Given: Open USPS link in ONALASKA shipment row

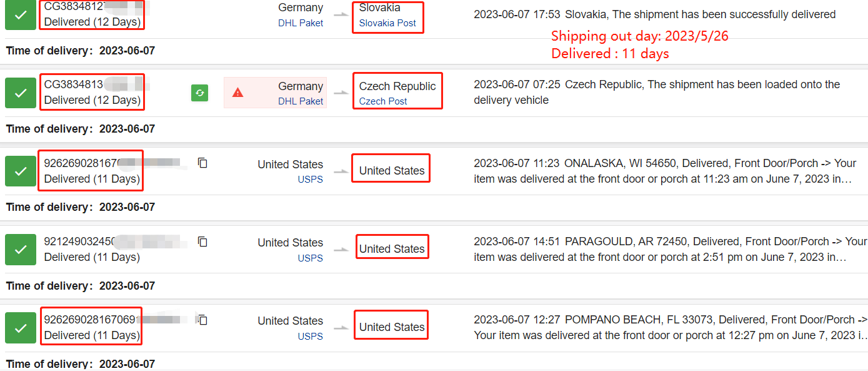Looking at the screenshot, I should (x=310, y=180).
